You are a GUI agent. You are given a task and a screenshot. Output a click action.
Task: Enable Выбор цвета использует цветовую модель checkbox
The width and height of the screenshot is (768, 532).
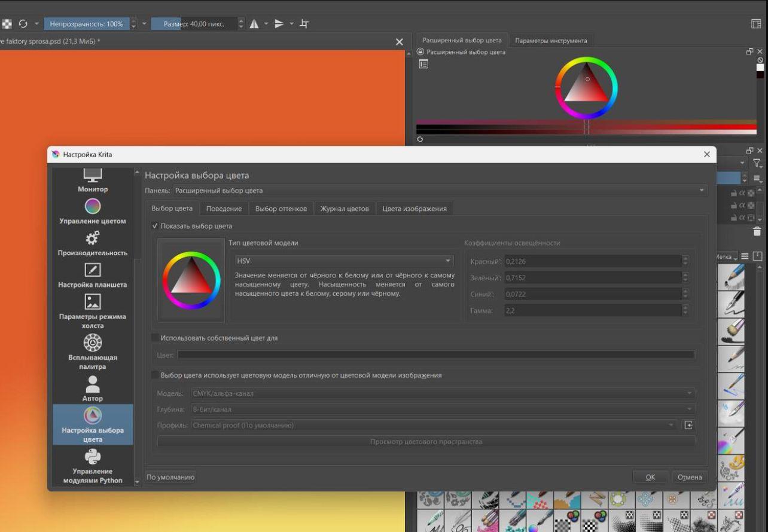[155, 375]
